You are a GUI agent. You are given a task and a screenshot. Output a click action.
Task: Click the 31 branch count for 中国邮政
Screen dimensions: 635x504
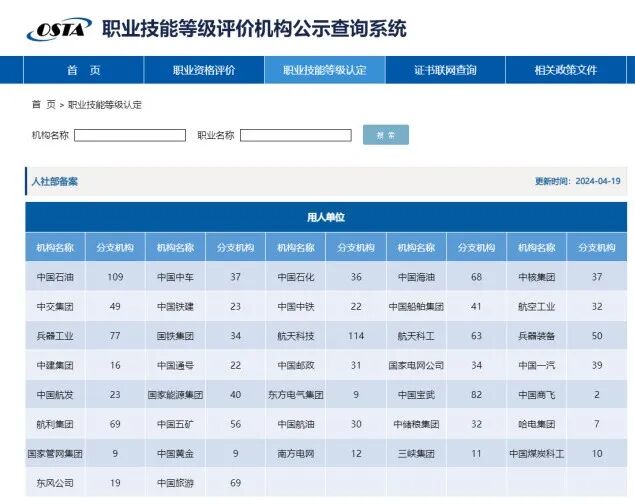[x=356, y=365]
